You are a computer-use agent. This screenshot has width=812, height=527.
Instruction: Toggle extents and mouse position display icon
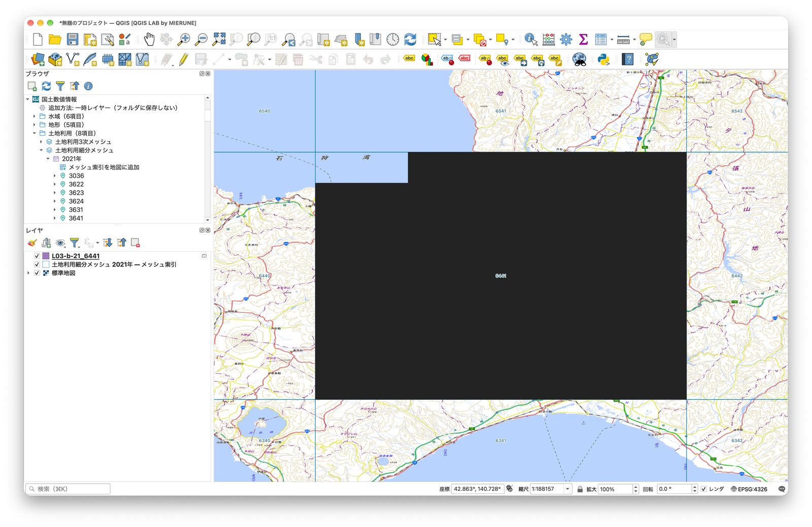click(x=510, y=489)
